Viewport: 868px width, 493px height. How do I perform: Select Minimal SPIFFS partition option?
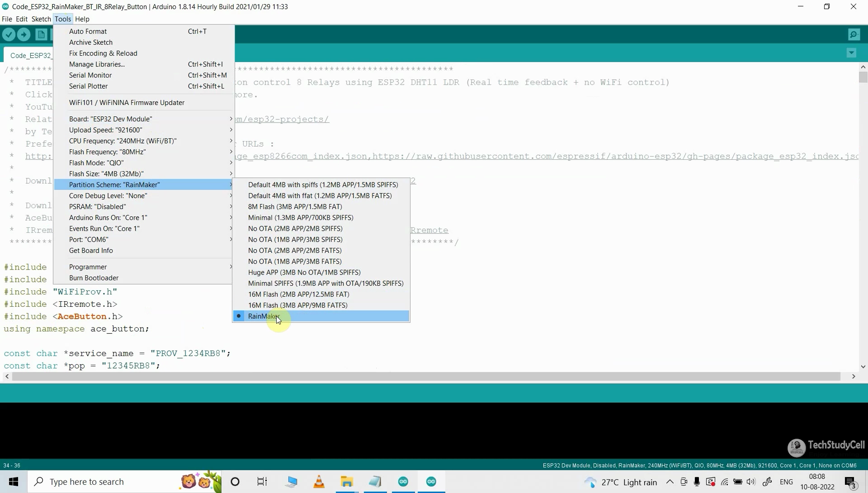[x=325, y=283]
